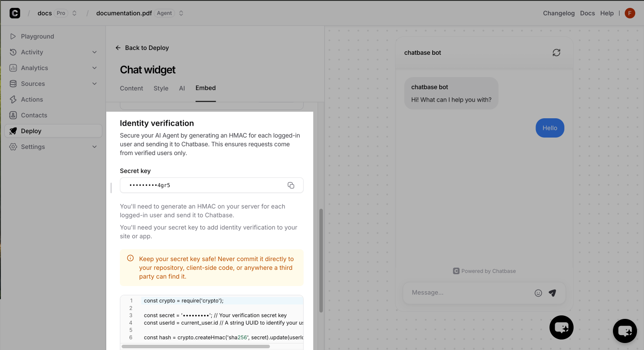Open the documentation.pdf agent switcher chevron
The image size is (644, 350).
[181, 13]
